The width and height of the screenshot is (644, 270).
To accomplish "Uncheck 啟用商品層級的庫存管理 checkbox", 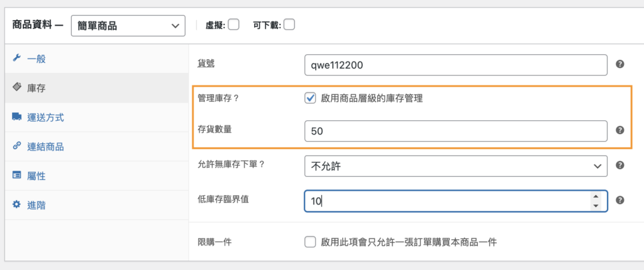I will [310, 99].
